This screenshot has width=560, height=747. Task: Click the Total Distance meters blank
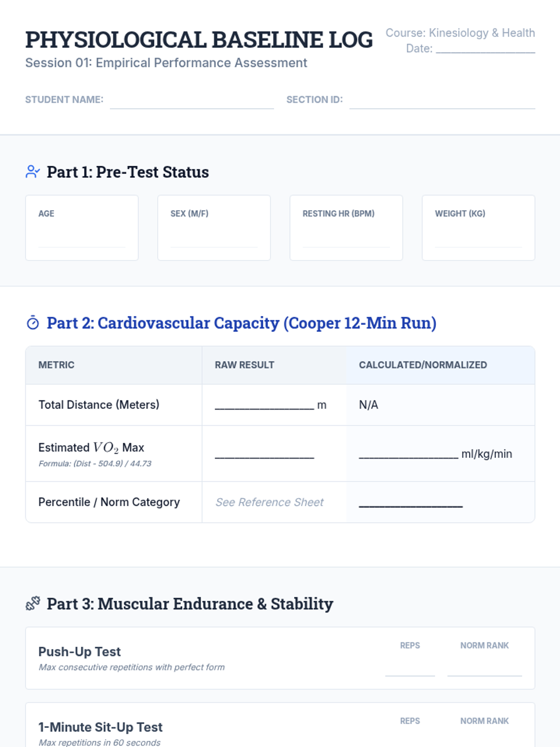(x=264, y=405)
